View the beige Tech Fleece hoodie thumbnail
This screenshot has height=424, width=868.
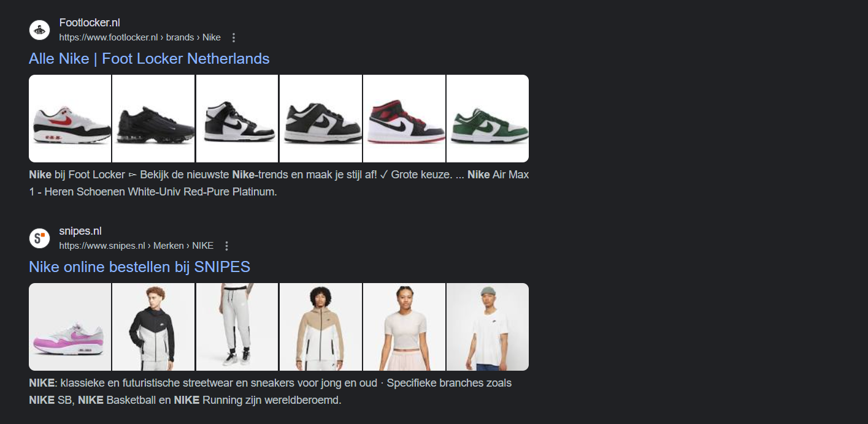click(x=321, y=327)
